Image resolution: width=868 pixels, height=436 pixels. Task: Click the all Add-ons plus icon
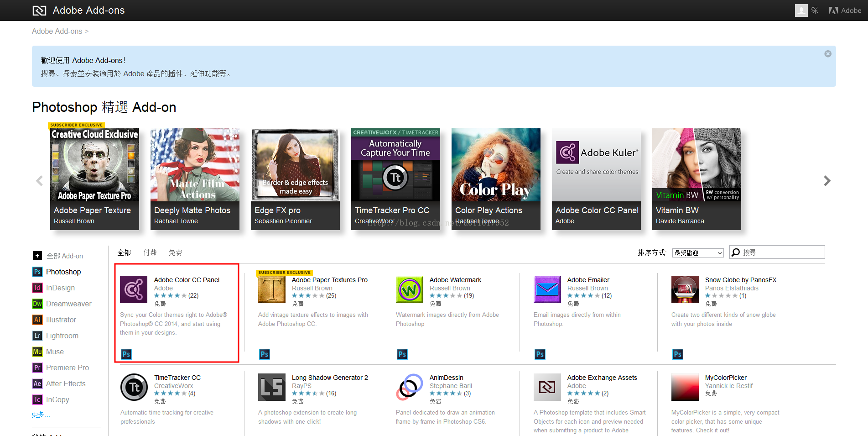[x=37, y=256]
